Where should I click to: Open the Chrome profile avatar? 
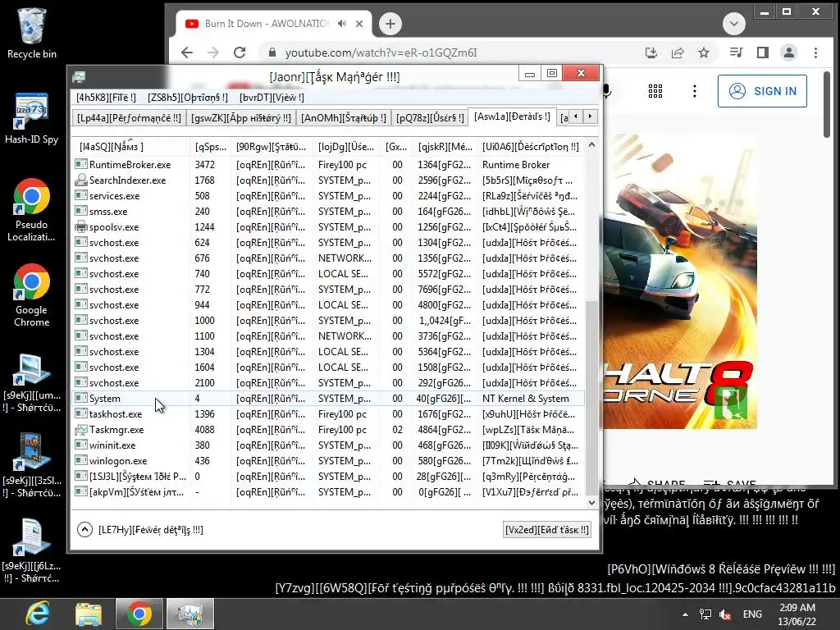[789, 52]
